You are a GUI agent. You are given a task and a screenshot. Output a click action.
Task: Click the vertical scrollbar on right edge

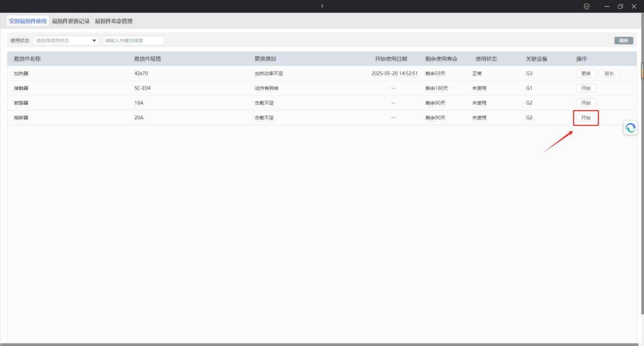(642, 70)
